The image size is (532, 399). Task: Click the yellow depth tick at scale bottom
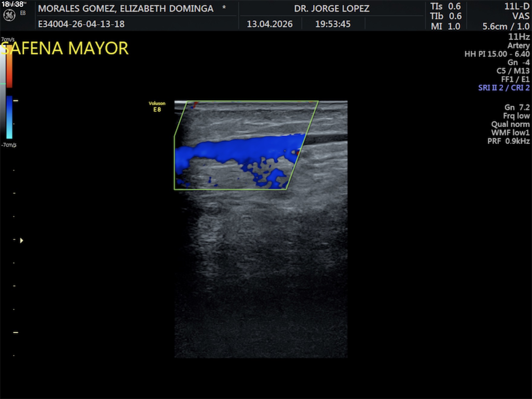16,332
